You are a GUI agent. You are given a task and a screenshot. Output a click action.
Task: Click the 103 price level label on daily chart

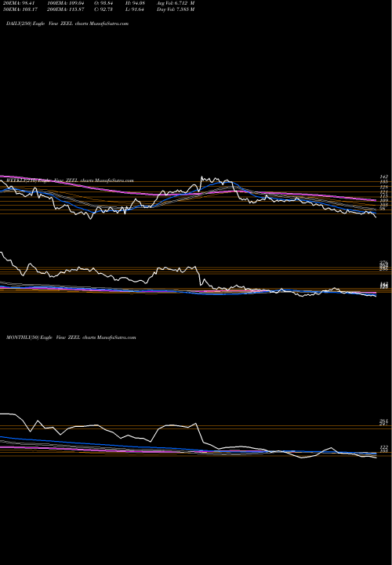(383, 204)
